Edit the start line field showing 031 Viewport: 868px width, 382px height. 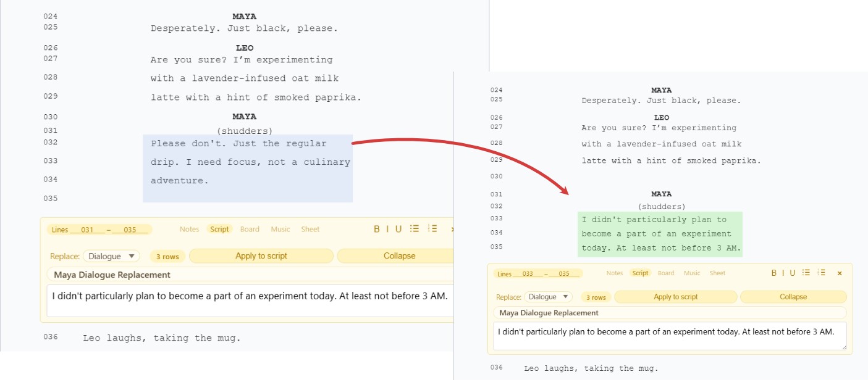[88, 230]
